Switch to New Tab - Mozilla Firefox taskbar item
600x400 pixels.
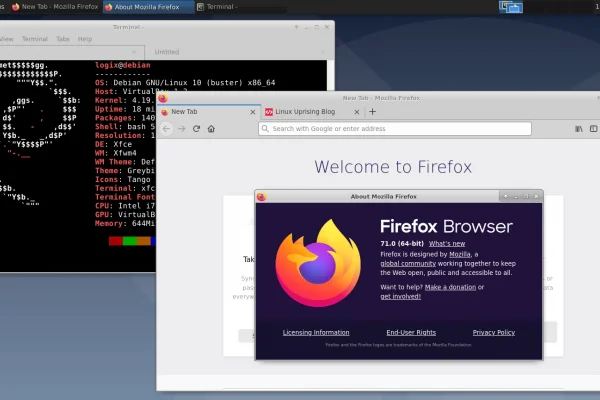pos(55,7)
